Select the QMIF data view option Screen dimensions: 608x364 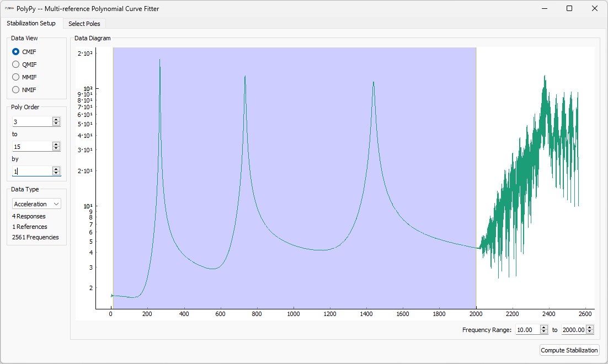tap(17, 64)
